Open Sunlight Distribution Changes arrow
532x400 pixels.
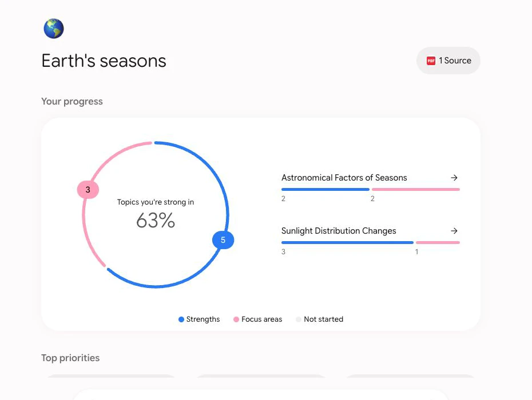click(x=454, y=231)
